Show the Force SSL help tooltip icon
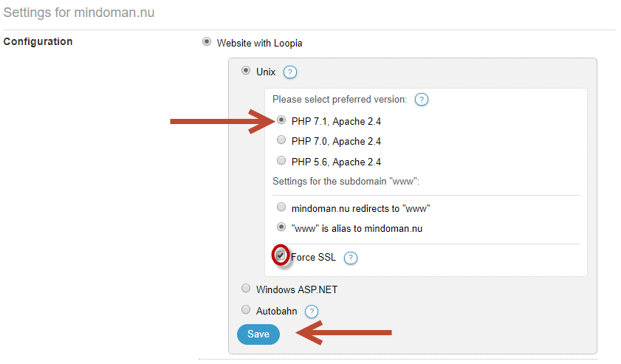Image resolution: width=621 pixels, height=364 pixels. point(351,258)
